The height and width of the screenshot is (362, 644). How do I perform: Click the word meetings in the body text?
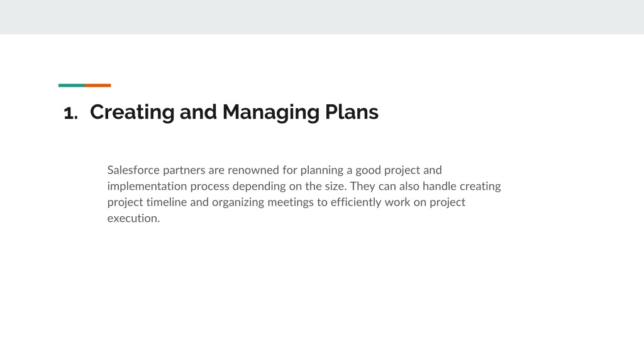(x=291, y=202)
